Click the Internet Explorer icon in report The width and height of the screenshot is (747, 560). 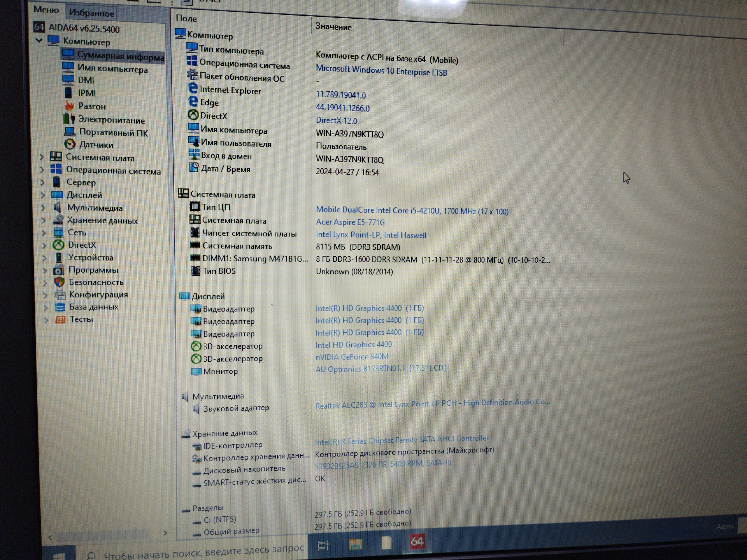point(193,88)
